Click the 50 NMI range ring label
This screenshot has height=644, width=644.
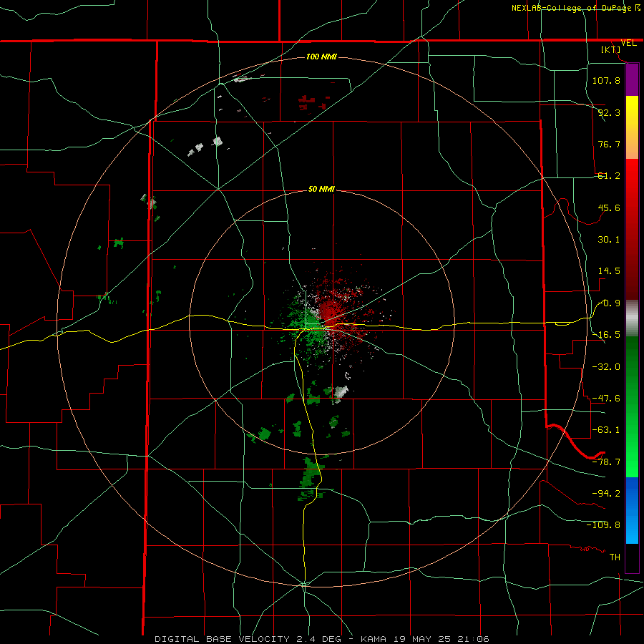click(x=321, y=189)
